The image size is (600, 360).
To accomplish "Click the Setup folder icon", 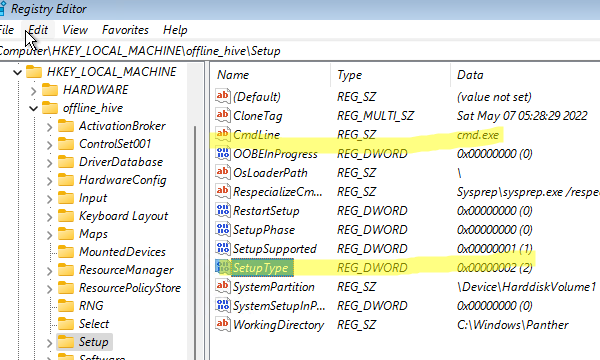I will coord(66,341).
